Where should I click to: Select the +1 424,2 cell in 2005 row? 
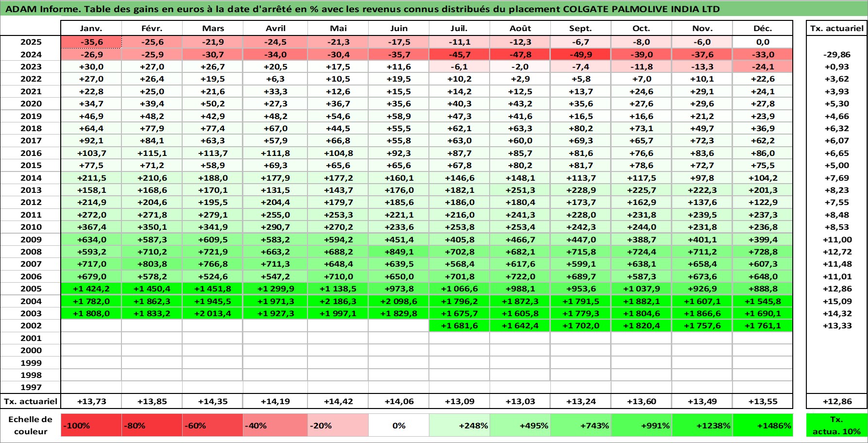pyautogui.click(x=91, y=289)
